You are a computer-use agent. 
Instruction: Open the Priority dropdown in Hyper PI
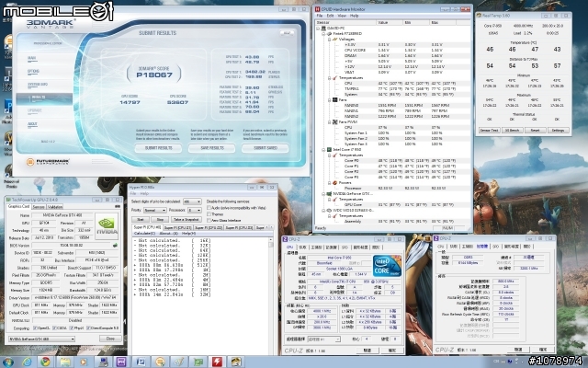(x=155, y=211)
